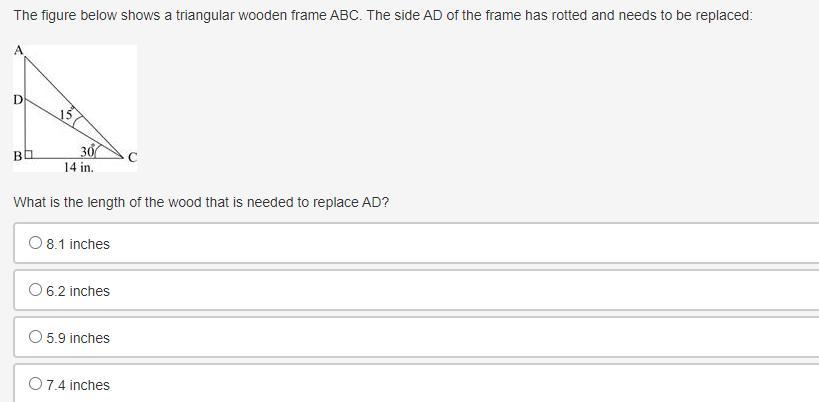Click the 30 degree angle label
The width and height of the screenshot is (819, 402).
tap(88, 151)
